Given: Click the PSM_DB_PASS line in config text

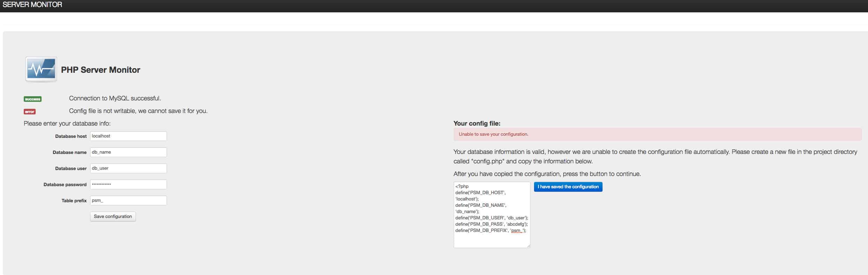Looking at the screenshot, I should pyautogui.click(x=491, y=224).
